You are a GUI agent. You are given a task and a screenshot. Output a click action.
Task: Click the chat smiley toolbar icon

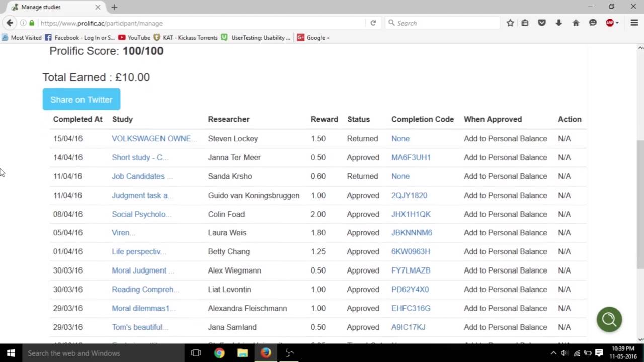click(x=593, y=23)
